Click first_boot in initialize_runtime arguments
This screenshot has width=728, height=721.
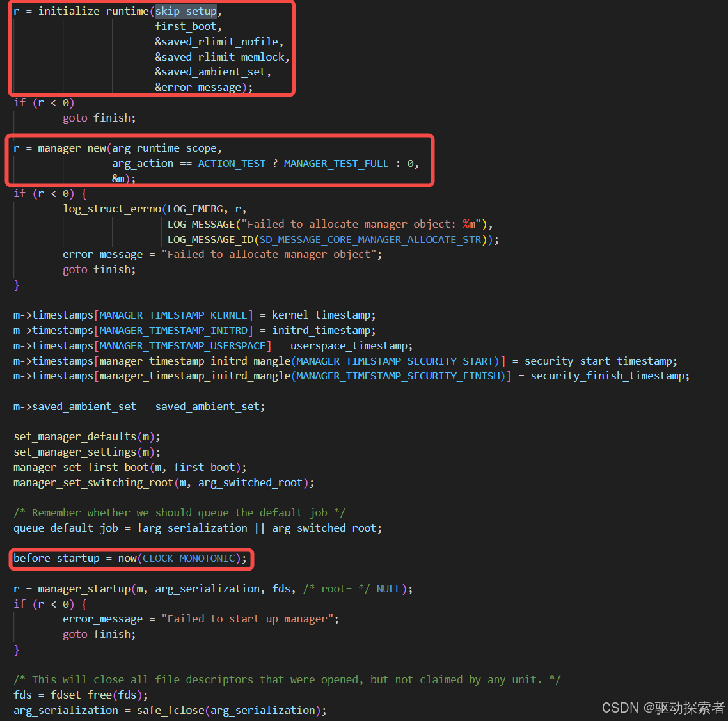(x=186, y=26)
